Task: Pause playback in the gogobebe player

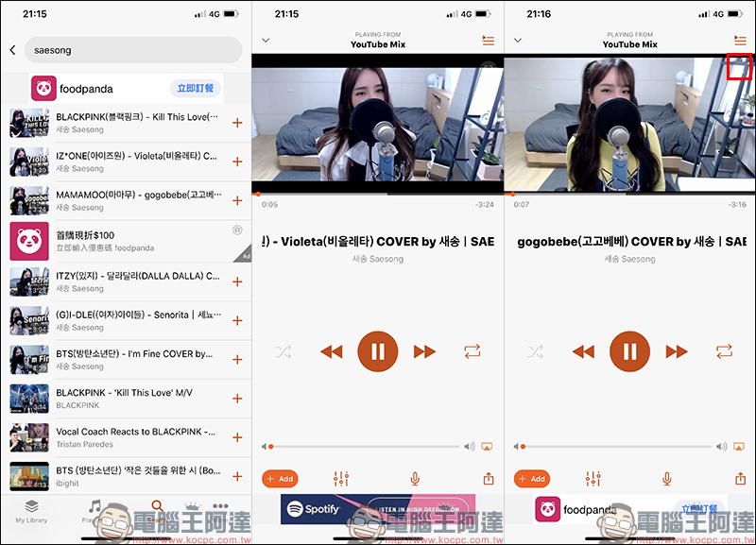Action: (629, 351)
